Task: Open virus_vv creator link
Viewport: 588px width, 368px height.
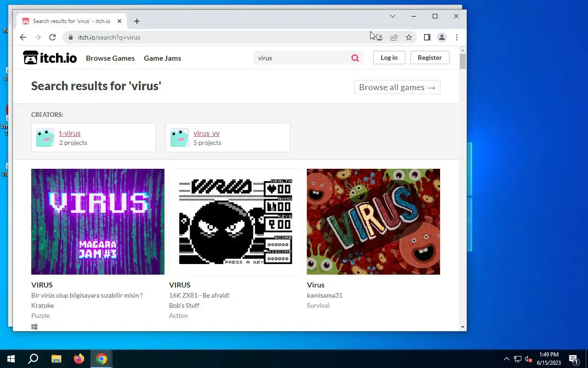Action: coord(206,133)
